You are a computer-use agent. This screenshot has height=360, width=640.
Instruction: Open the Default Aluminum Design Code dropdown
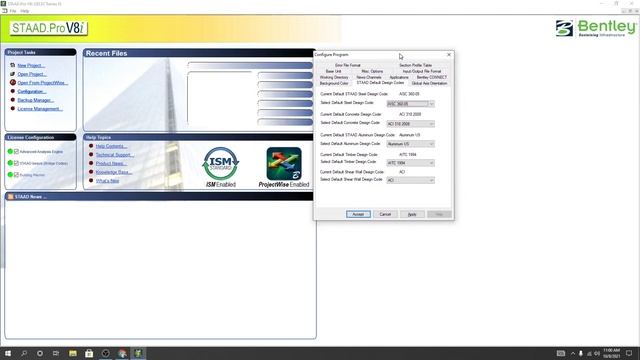tap(410, 144)
